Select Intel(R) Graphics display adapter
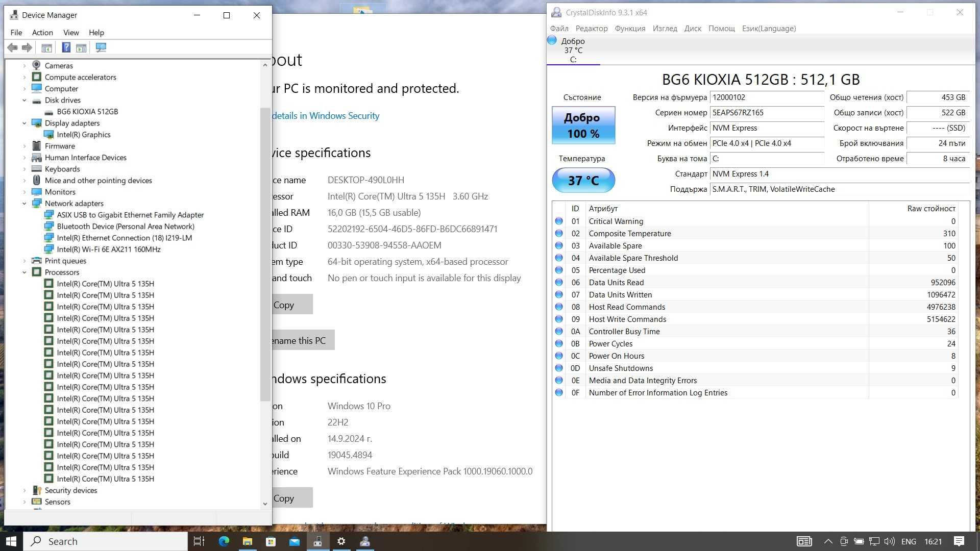980x551 pixels. 84,134
